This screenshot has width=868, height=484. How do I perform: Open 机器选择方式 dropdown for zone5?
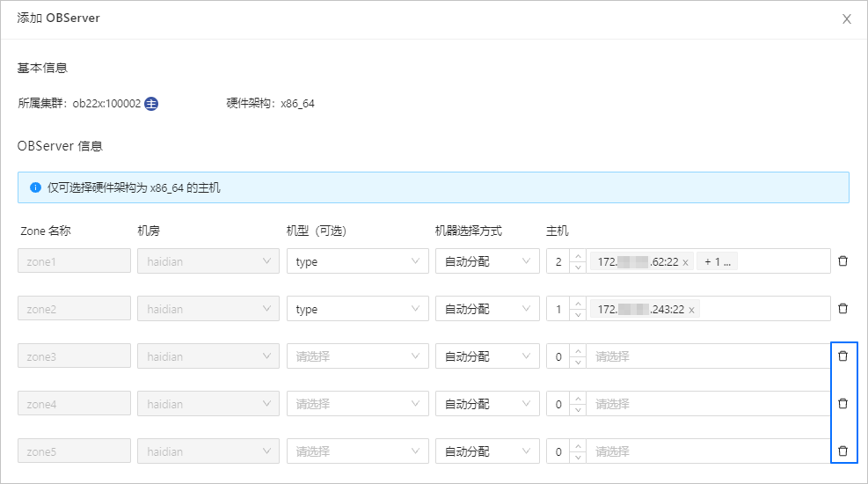(x=487, y=452)
